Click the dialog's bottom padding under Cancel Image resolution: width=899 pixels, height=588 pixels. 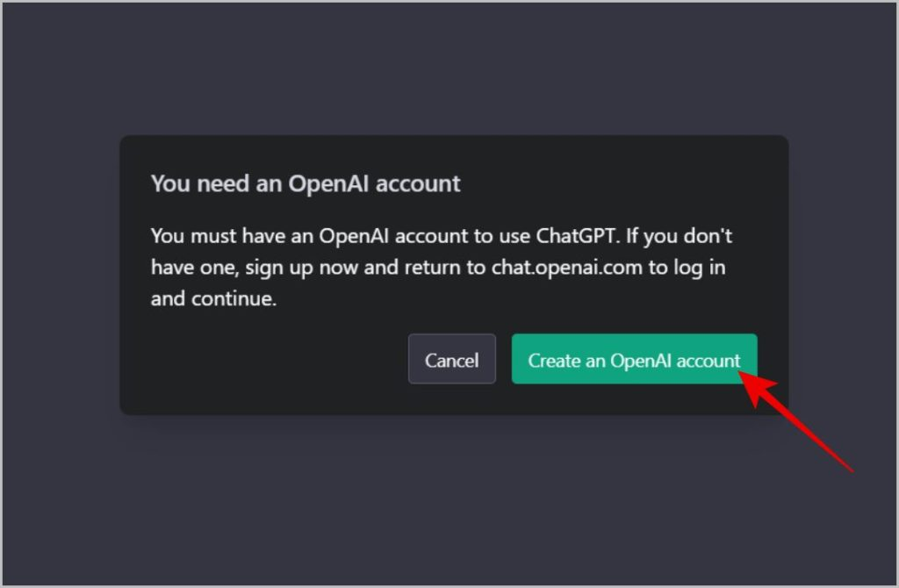tap(451, 399)
